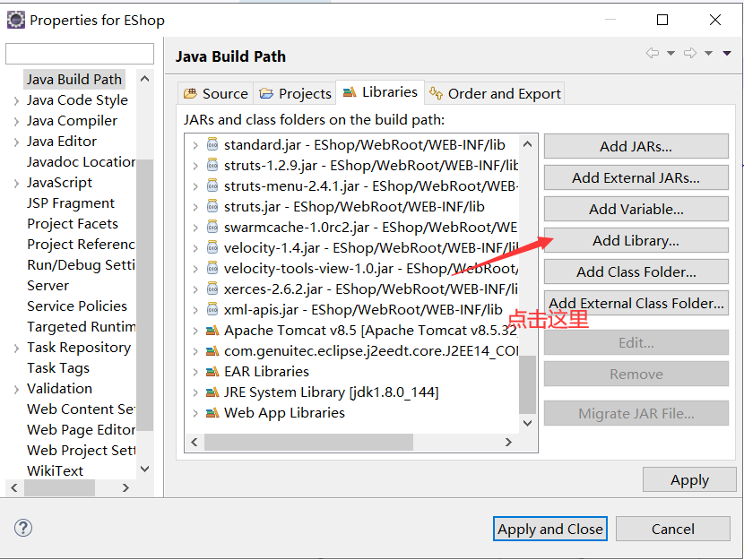Click the velocity-1.4.jar jar icon

pos(212,248)
